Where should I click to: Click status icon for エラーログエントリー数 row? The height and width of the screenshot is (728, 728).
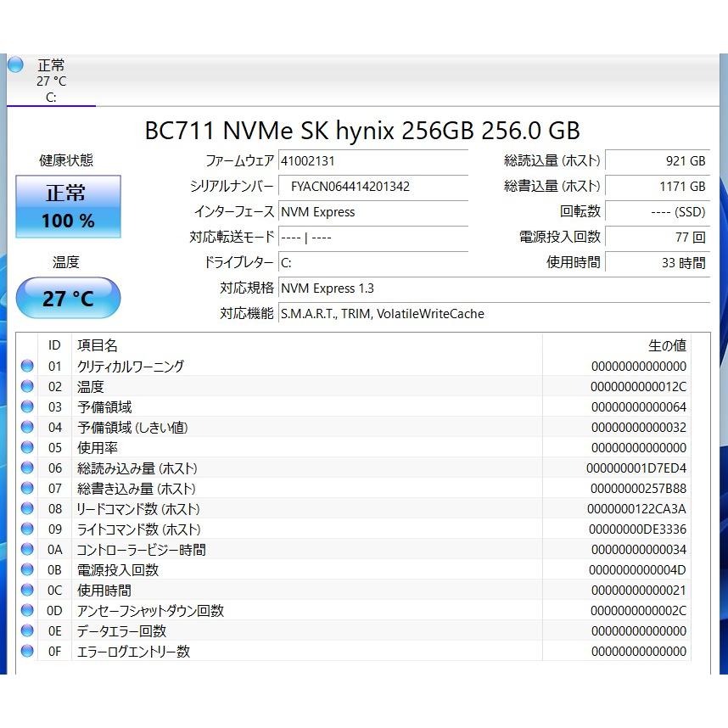click(27, 652)
